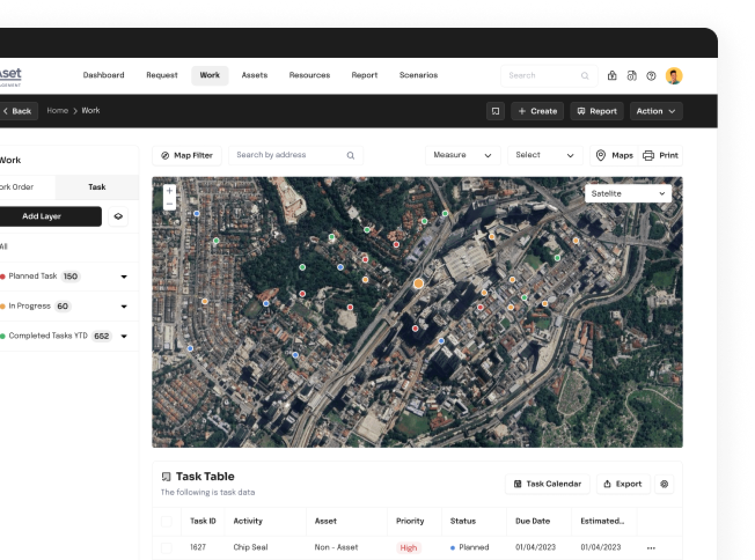The height and width of the screenshot is (560, 755).
Task: Open the user profile avatar
Action: point(674,76)
